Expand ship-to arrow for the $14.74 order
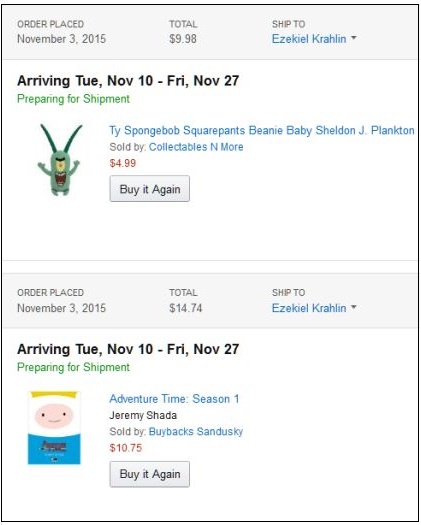 tap(354, 307)
